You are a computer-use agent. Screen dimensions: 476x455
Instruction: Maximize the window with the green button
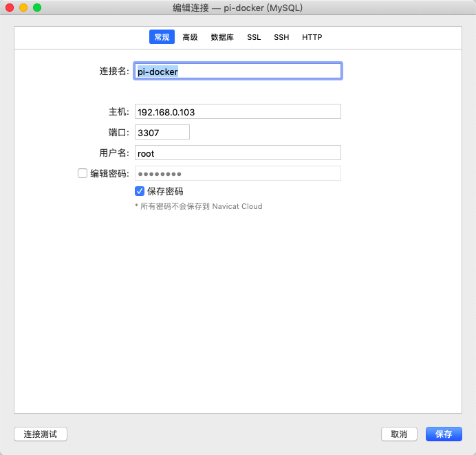[37, 8]
